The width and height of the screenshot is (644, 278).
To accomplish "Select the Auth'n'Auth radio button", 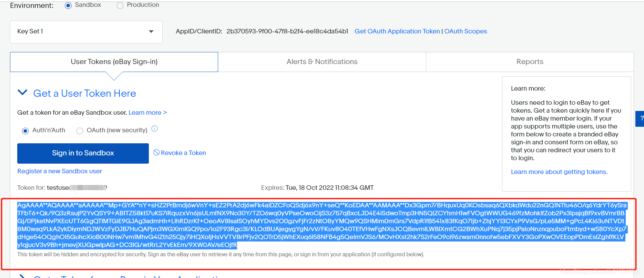I will pos(25,131).
